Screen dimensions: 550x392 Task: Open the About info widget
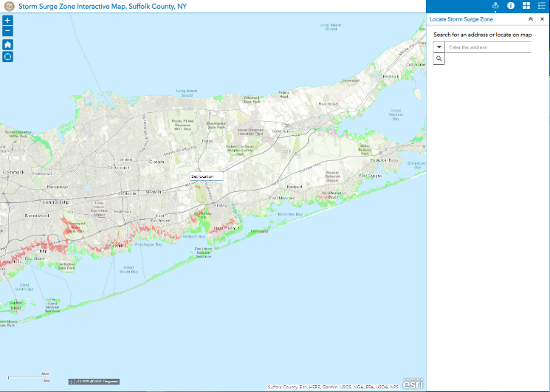(x=511, y=6)
